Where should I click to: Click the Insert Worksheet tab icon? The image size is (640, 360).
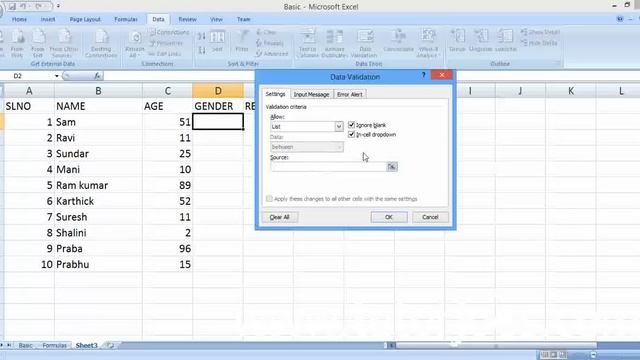pos(110,345)
